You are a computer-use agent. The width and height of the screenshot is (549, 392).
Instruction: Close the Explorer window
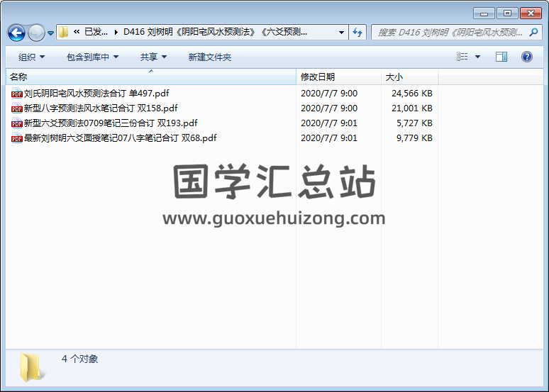tap(531, 13)
